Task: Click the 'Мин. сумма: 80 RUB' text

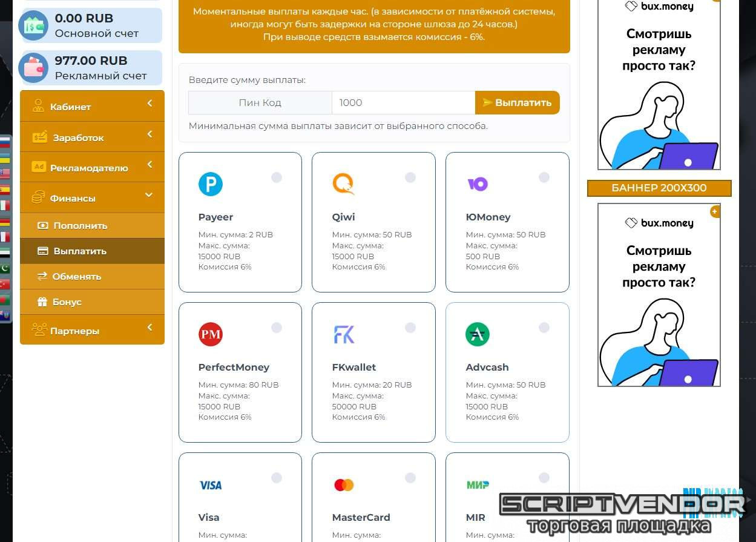Action: [238, 385]
